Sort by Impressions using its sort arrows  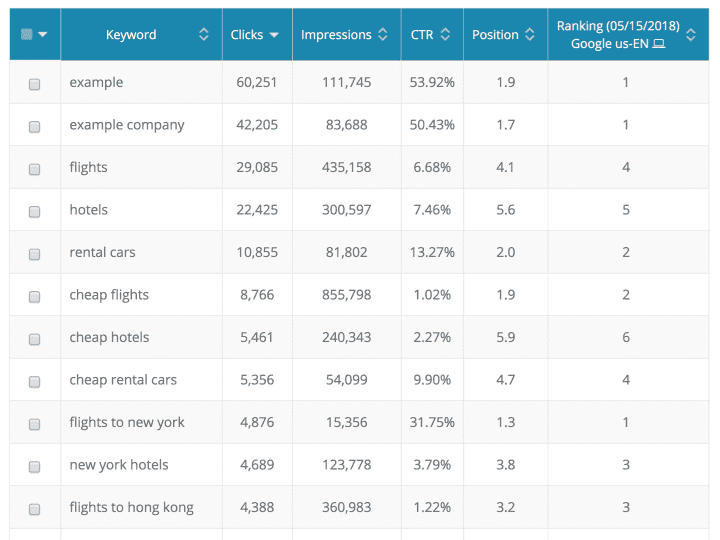point(380,35)
